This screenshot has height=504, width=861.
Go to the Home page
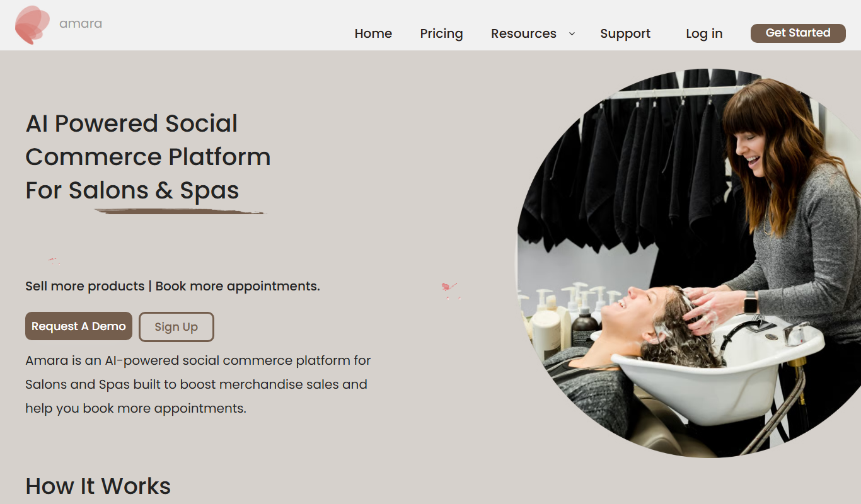click(x=373, y=33)
